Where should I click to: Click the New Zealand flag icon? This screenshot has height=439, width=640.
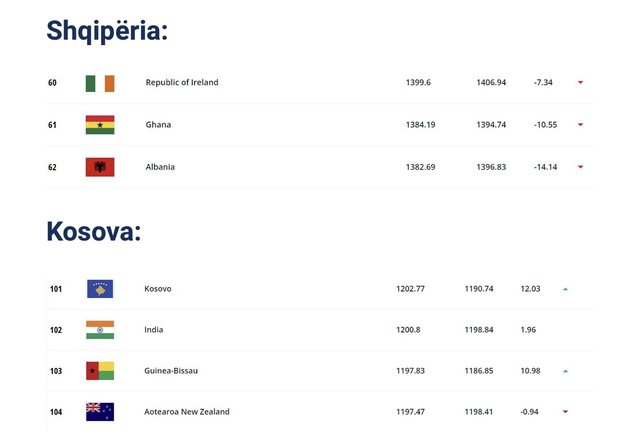(x=100, y=412)
